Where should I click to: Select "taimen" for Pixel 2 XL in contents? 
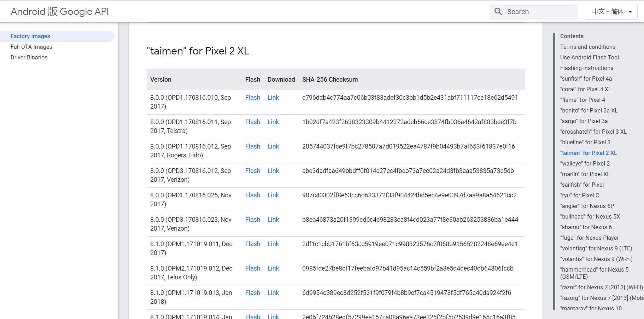click(589, 153)
